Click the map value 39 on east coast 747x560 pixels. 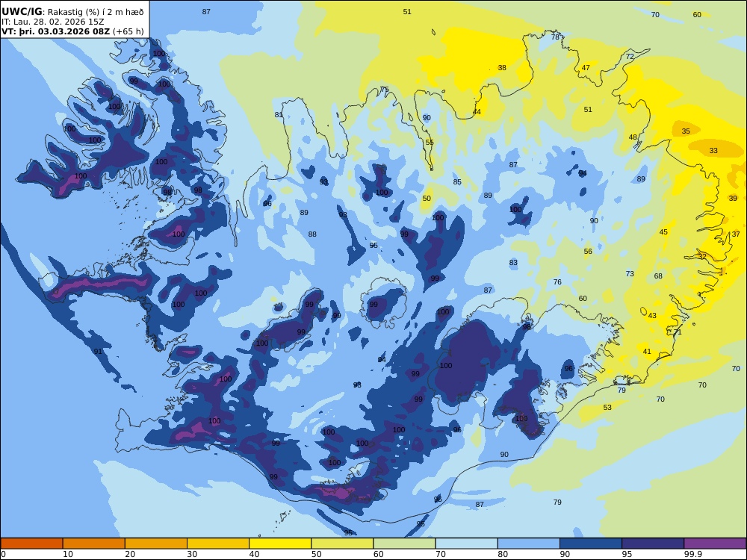pos(733,198)
